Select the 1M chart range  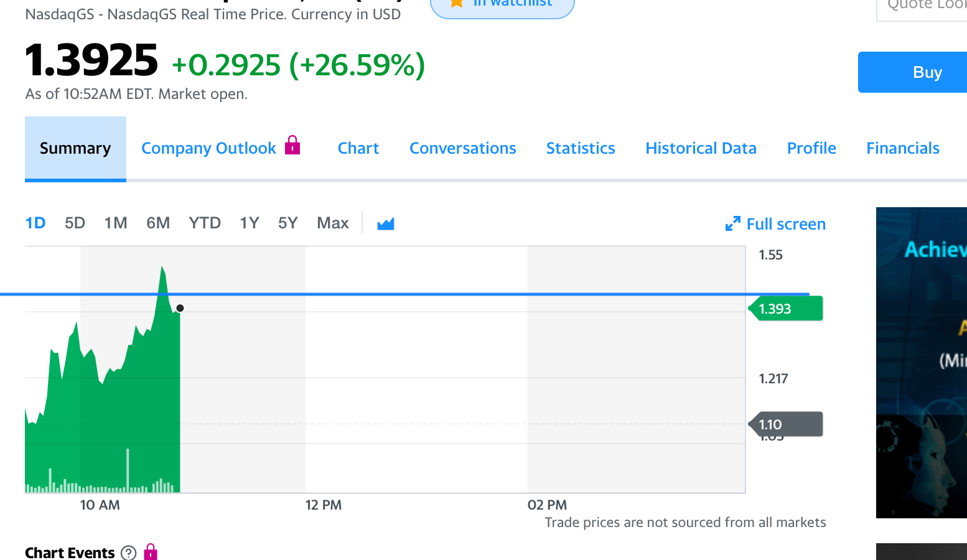pyautogui.click(x=116, y=223)
